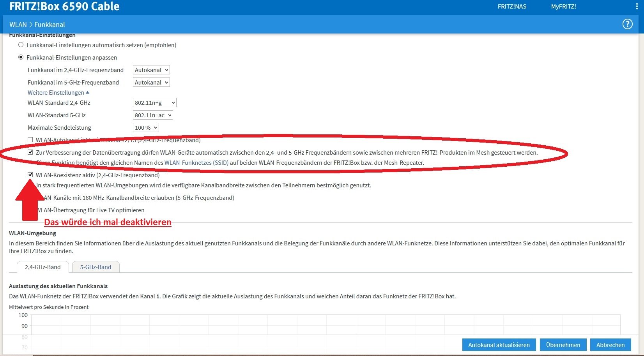Open WLAN-Standard 2,4-GHz dropdown
Viewport: 644px width, 356px height.
point(155,103)
